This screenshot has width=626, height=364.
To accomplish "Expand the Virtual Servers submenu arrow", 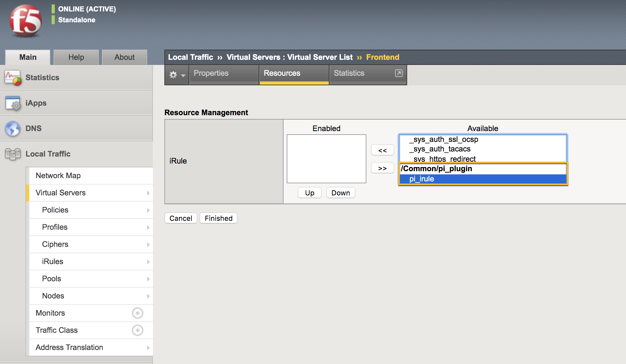I will 148,193.
